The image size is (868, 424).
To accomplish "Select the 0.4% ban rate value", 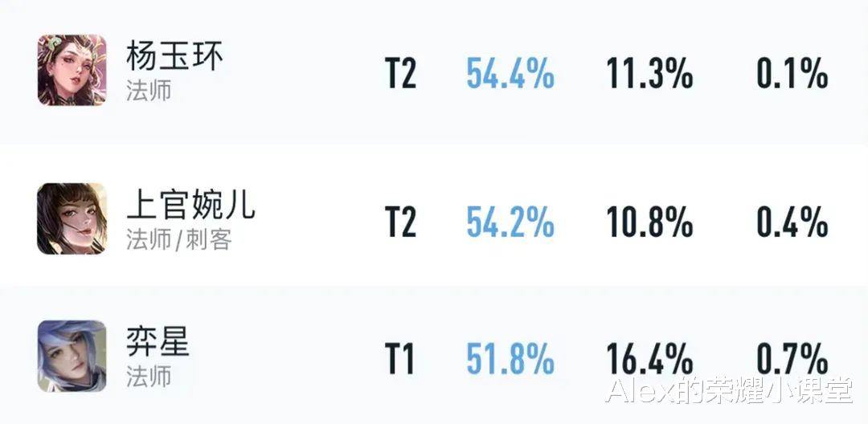I will point(792,222).
